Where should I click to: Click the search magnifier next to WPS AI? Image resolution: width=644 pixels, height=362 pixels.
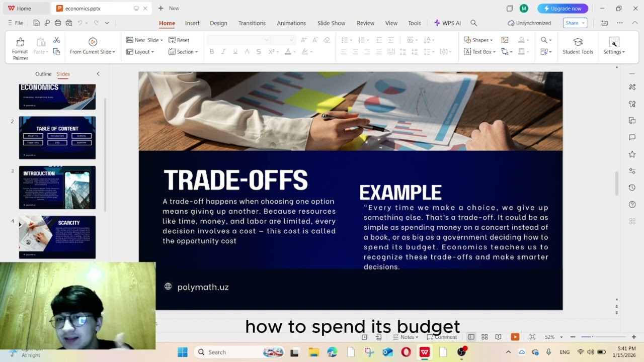point(473,23)
